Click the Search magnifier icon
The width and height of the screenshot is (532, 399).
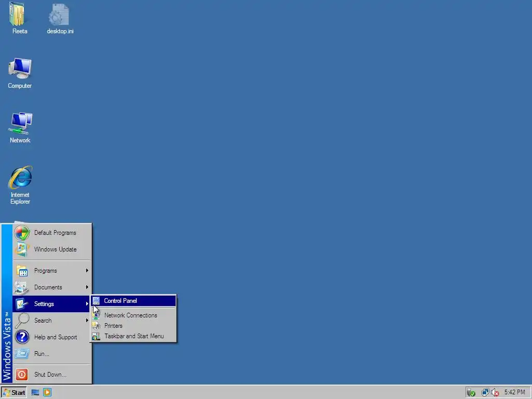pyautogui.click(x=22, y=321)
